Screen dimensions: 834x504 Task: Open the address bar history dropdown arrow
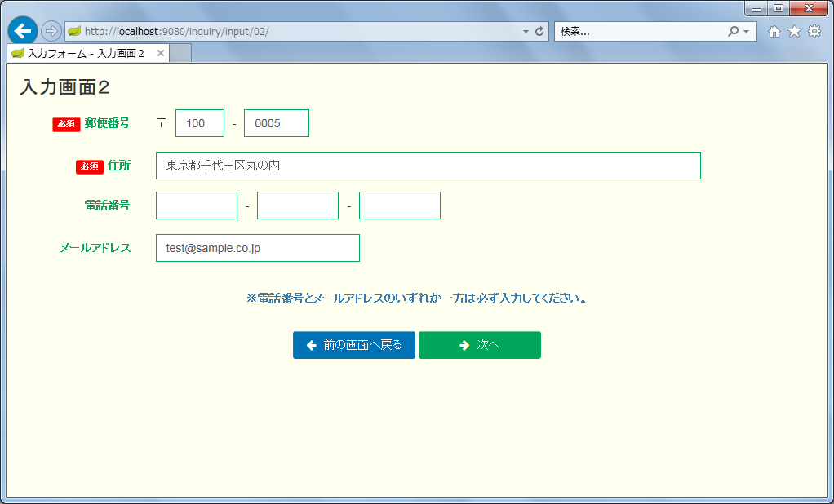point(526,31)
